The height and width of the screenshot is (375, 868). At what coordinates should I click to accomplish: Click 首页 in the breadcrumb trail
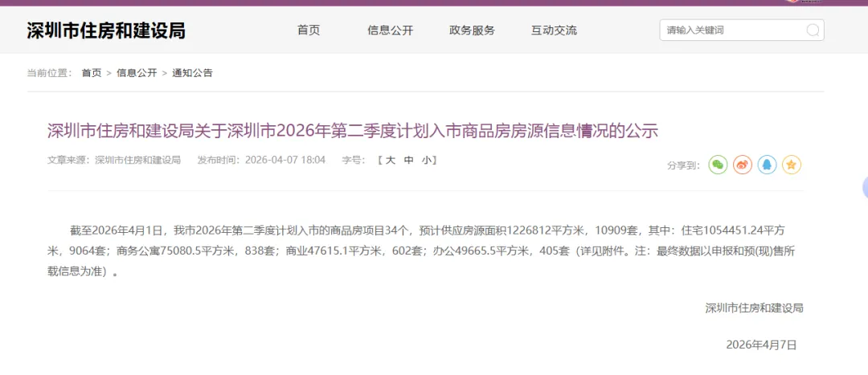click(92, 72)
